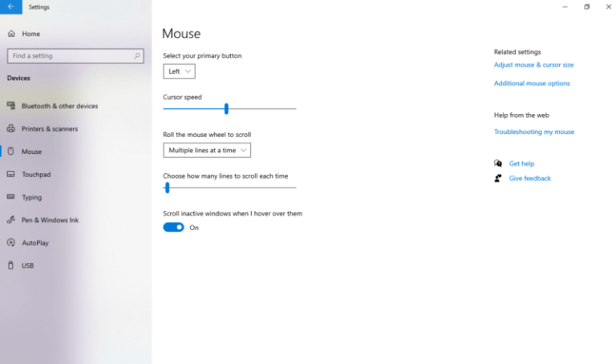The height and width of the screenshot is (364, 616).
Task: Restore down the Settings window
Action: [586, 6]
